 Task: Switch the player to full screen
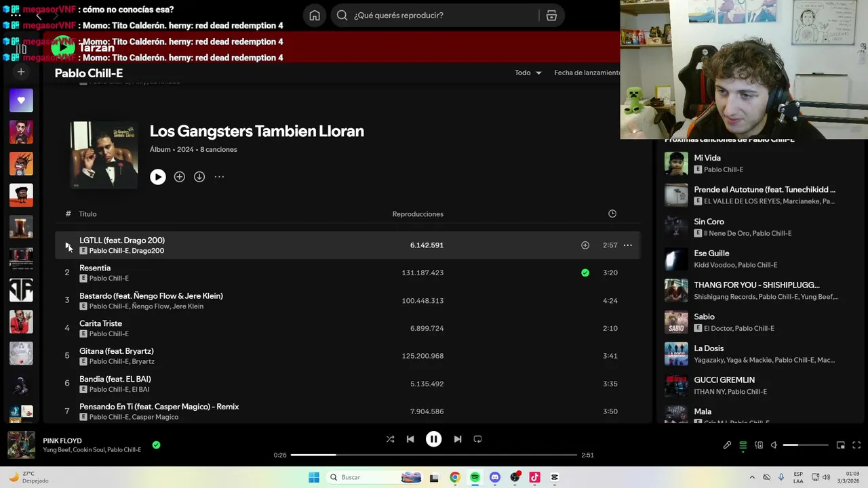click(x=856, y=445)
